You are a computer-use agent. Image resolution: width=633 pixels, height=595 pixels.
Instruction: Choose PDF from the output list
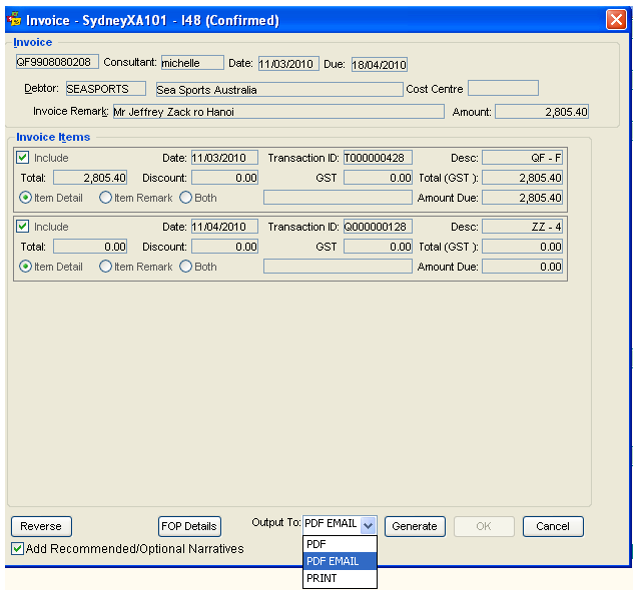point(340,544)
